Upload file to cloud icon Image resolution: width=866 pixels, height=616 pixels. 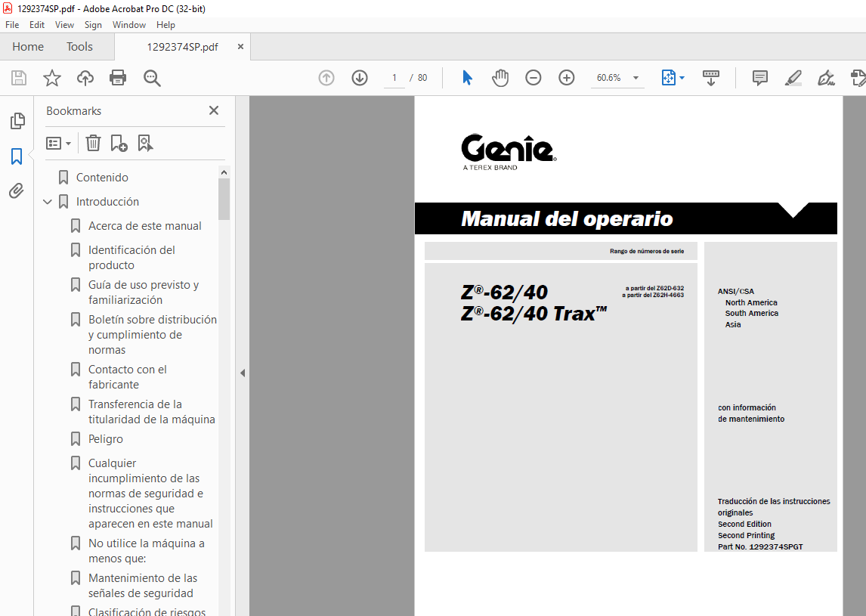85,78
